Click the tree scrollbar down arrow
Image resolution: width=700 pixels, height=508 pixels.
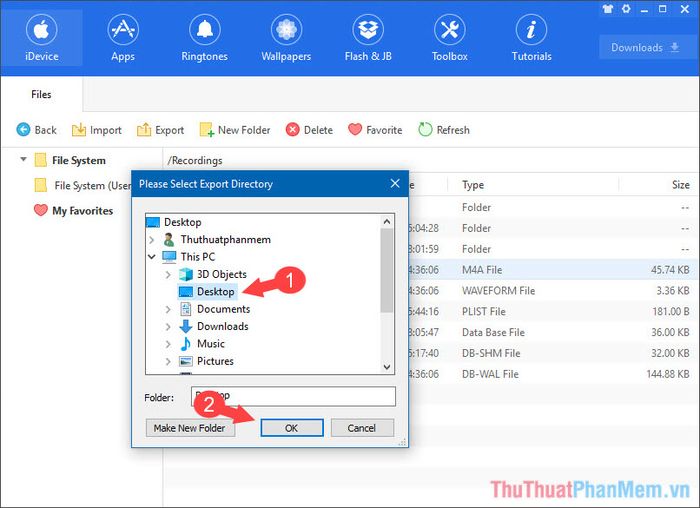(x=387, y=367)
